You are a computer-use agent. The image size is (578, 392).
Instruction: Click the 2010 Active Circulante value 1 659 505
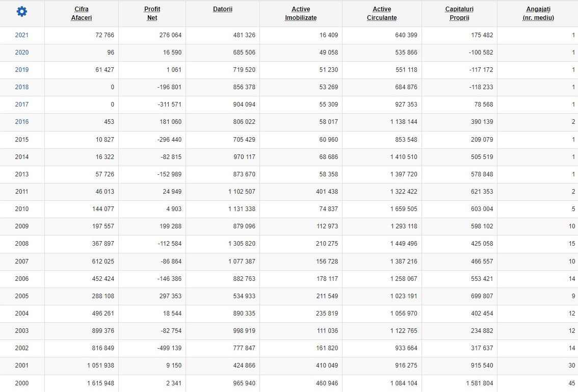pyautogui.click(x=404, y=209)
